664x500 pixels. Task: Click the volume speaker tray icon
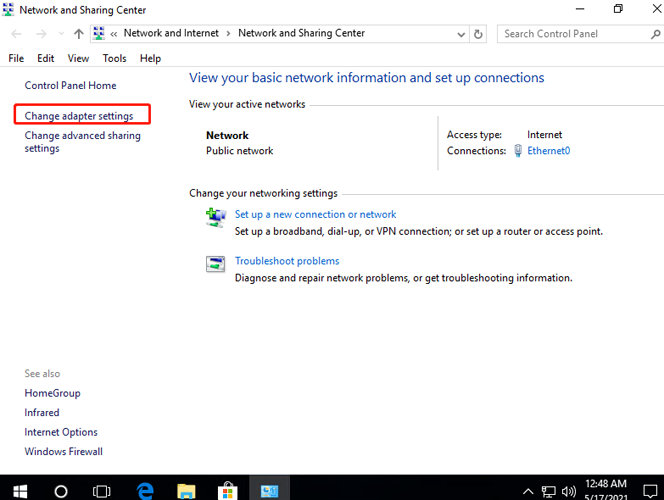(569, 491)
